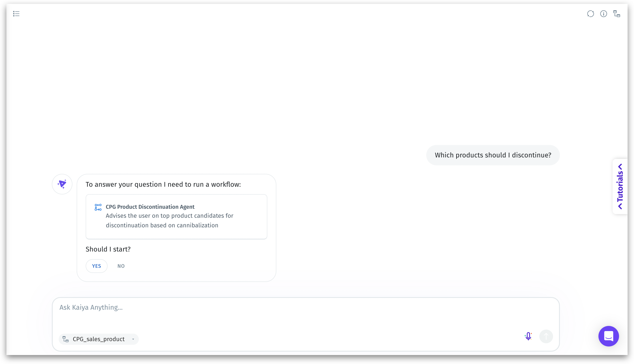Click the workflow icon beside the agent name
This screenshot has height=364, width=634.
click(x=98, y=207)
